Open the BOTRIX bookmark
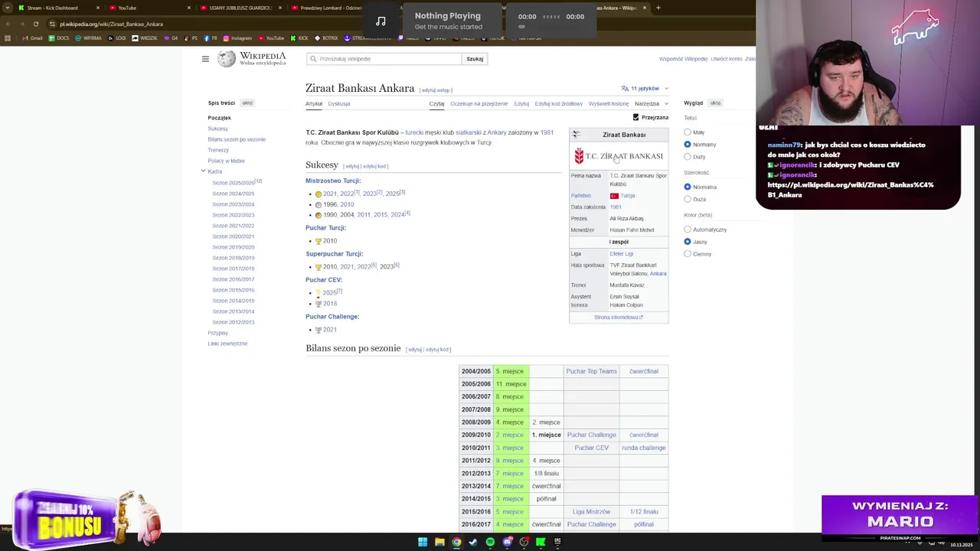The width and height of the screenshot is (980, 551). [326, 38]
